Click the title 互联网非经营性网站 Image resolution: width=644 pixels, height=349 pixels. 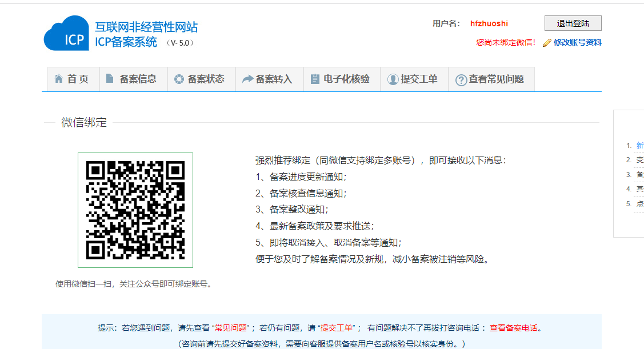coord(146,27)
